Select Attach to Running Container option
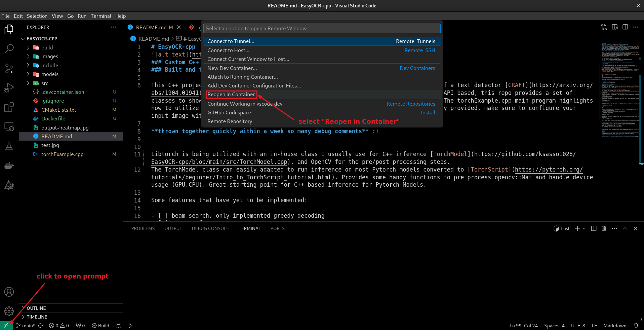The image size is (644, 330). click(322, 77)
